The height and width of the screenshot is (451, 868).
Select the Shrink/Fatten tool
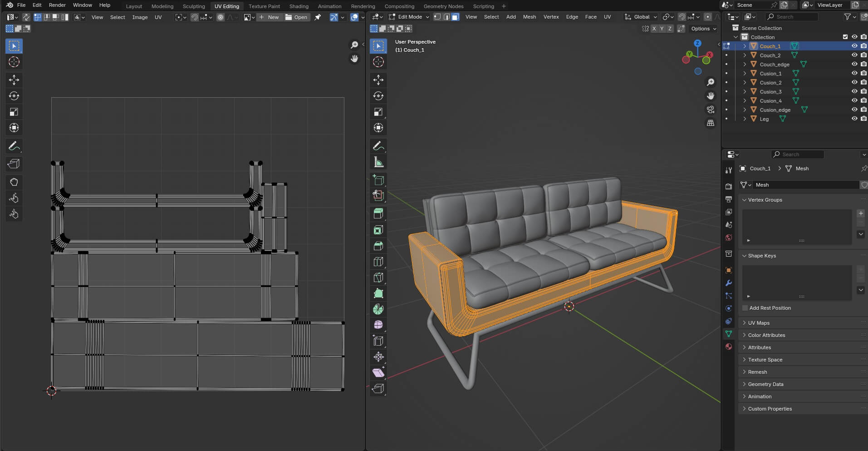tap(378, 357)
